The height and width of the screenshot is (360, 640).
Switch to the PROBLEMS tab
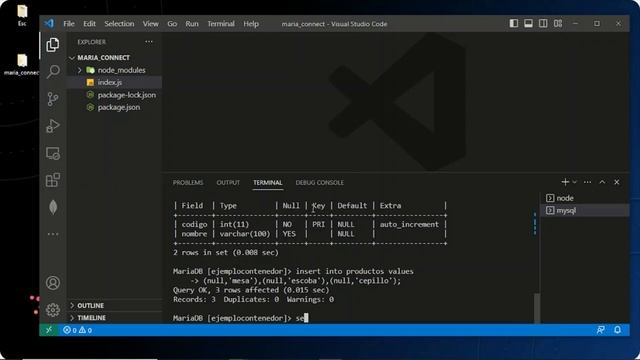pos(188,182)
